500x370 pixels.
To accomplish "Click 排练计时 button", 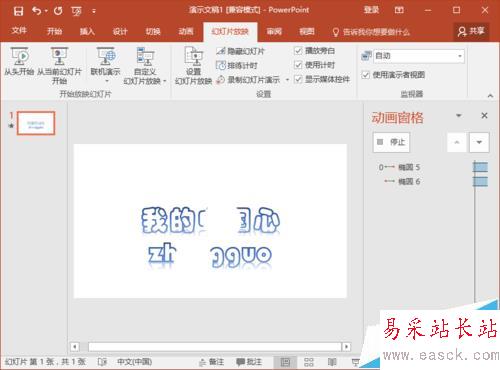I will [x=237, y=66].
